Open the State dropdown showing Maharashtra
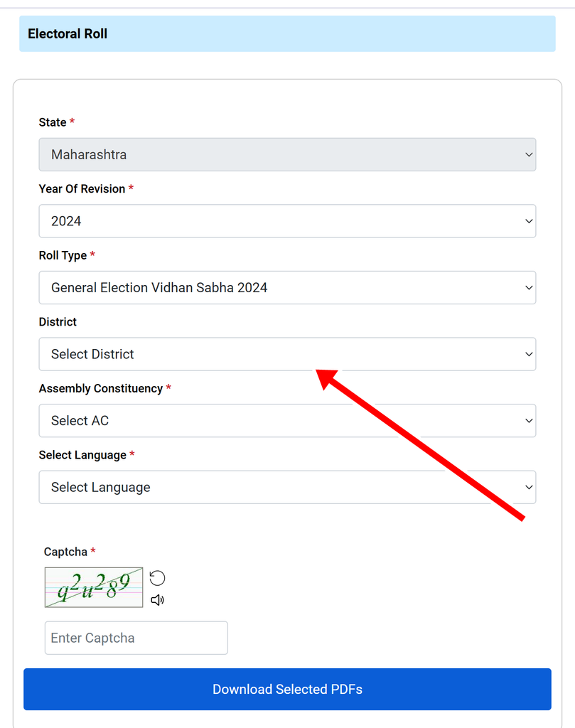575x728 pixels. [x=287, y=154]
